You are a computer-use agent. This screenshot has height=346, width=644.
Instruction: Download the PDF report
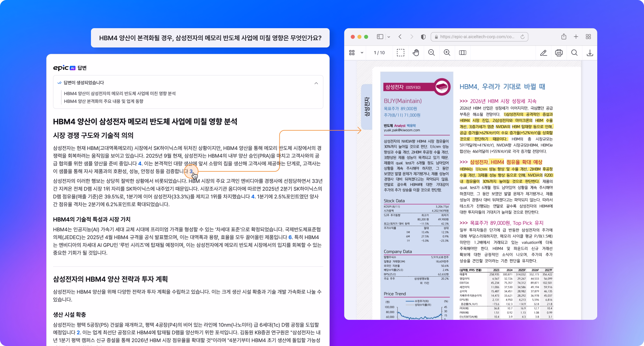[590, 53]
